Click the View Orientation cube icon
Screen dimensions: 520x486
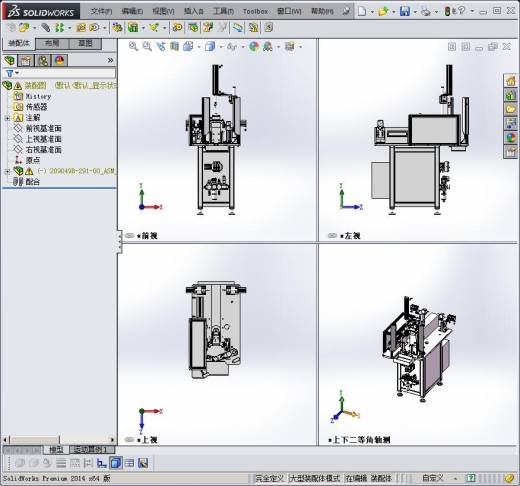pos(188,46)
